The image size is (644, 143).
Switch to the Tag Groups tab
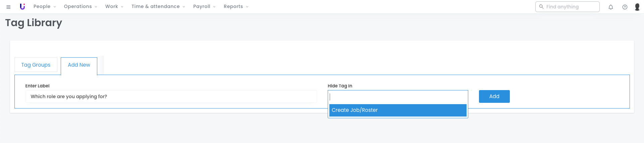[36, 65]
